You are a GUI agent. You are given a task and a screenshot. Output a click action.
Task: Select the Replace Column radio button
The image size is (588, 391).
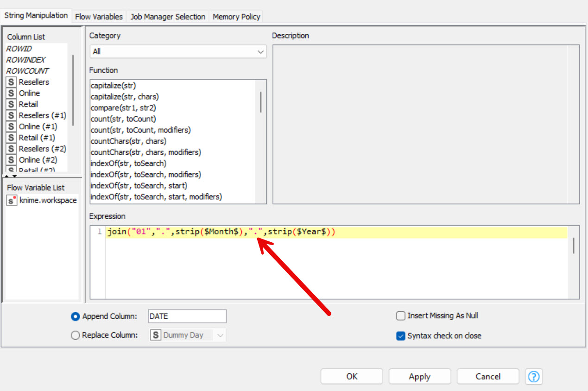(x=75, y=335)
